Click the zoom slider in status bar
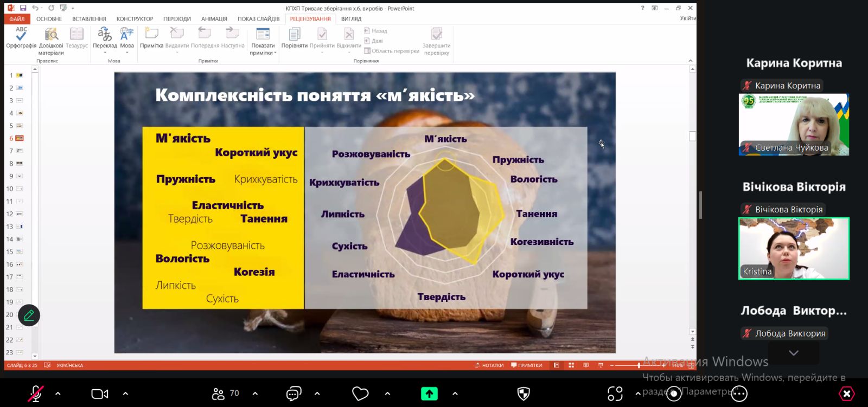 (x=639, y=365)
